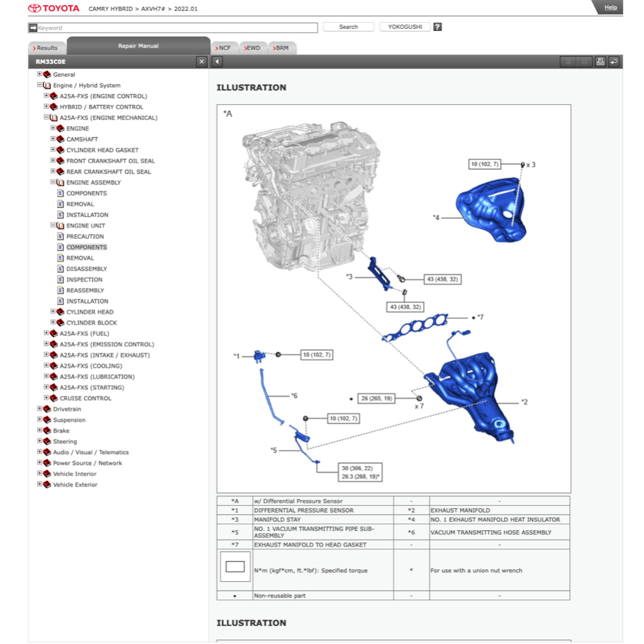Image resolution: width=644 pixels, height=644 pixels.
Task: Click the question mark help icon
Action: [x=438, y=27]
